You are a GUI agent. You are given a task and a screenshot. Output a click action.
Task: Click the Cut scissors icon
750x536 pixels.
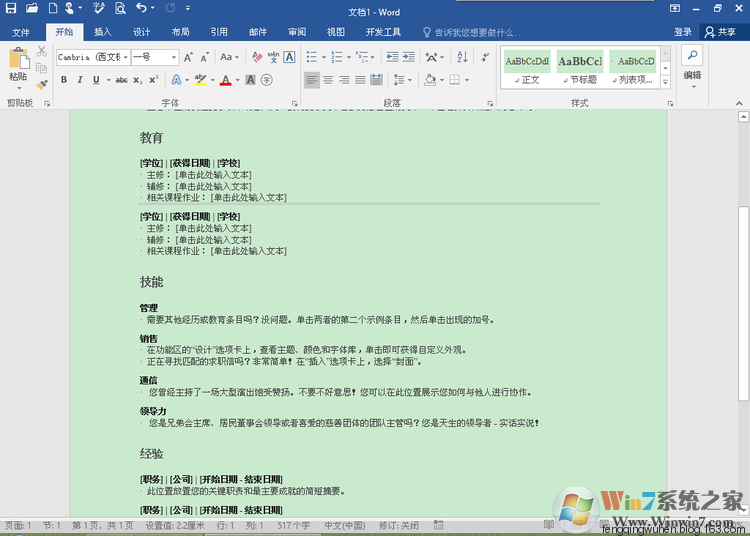pos(42,51)
